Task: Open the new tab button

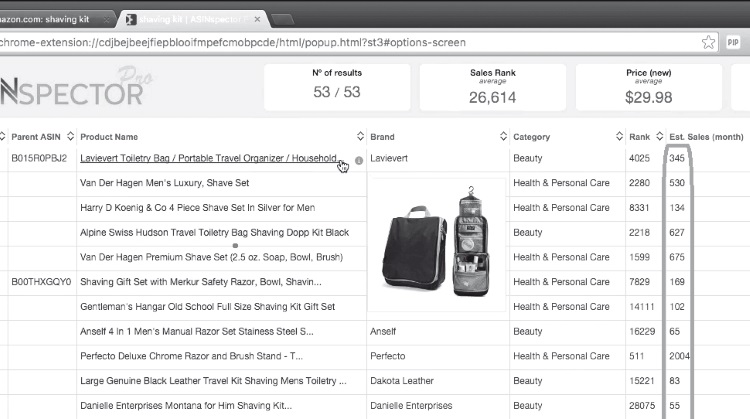Action: pyautogui.click(x=290, y=19)
